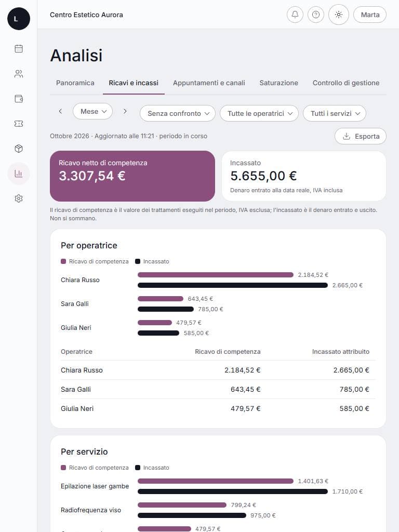Go to next period arrow
399x532 pixels.
(125, 111)
